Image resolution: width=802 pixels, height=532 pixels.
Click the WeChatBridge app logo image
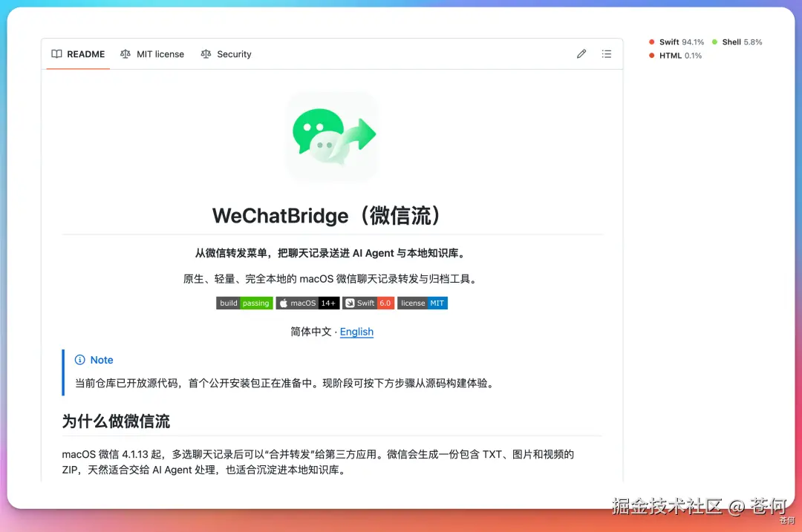tap(332, 137)
